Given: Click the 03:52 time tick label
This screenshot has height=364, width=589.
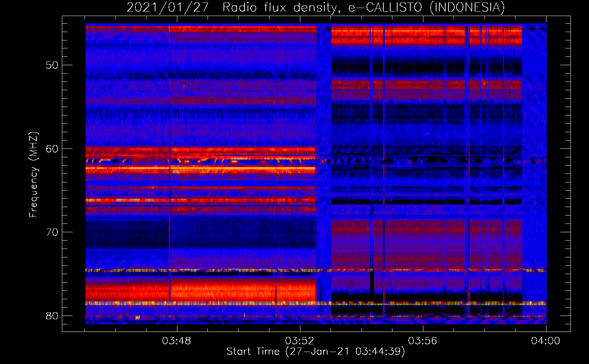Looking at the screenshot, I should [300, 341].
